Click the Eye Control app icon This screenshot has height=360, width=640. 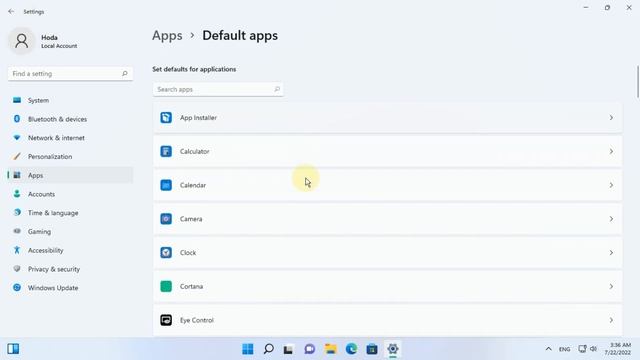click(x=166, y=320)
